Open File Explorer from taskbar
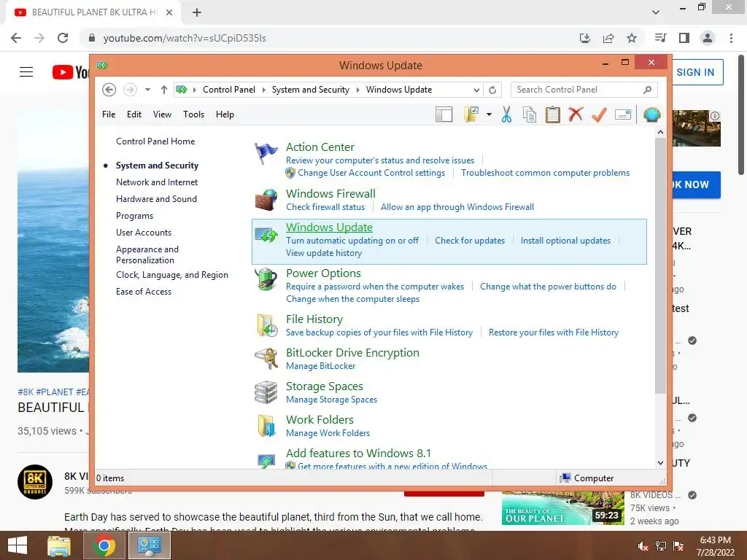747x560 pixels. [59, 545]
